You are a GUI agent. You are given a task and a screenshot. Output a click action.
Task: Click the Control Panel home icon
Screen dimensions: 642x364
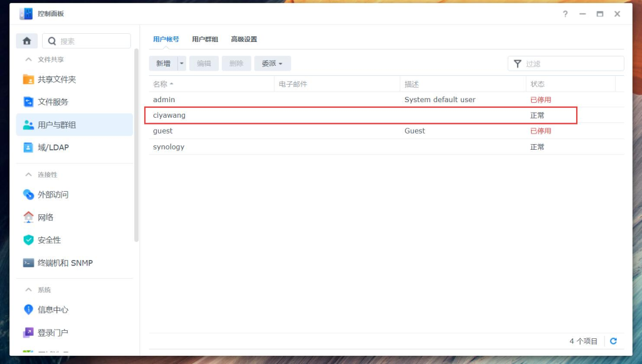(26, 40)
